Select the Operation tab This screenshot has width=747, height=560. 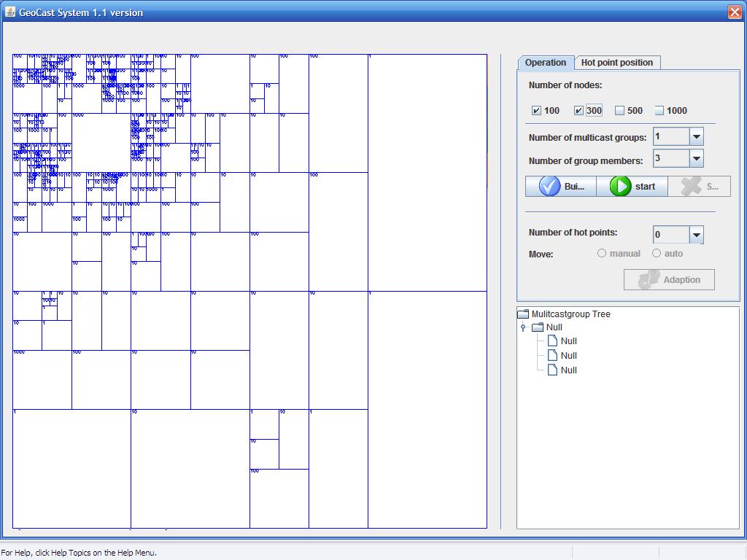(546, 63)
